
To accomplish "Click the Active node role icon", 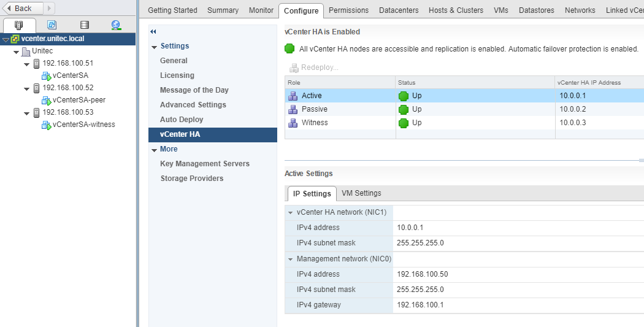I will coord(293,96).
